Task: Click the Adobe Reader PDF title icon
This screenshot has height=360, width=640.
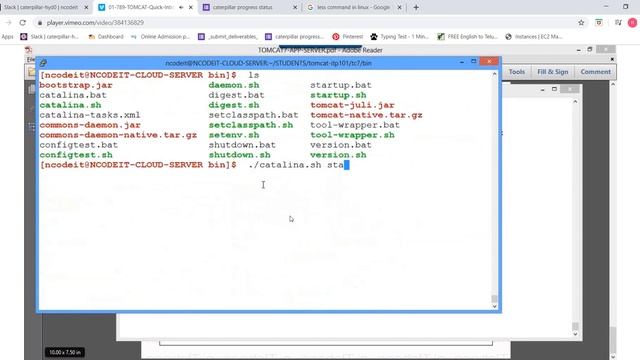Action: coord(28,50)
